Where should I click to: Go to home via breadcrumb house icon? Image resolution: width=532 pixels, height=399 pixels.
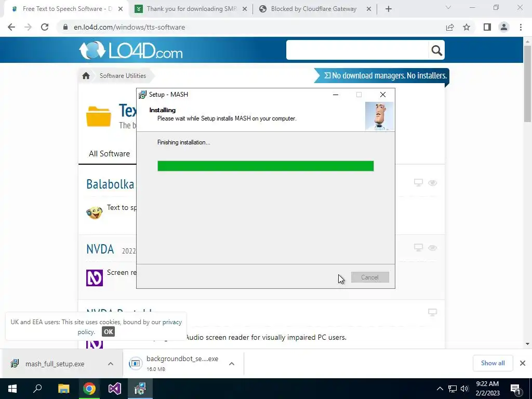click(x=86, y=76)
